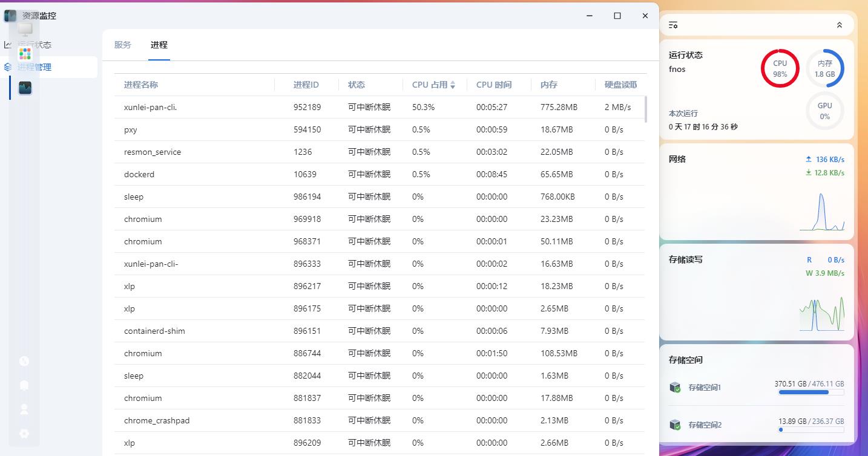Click the fnos hostname text
The height and width of the screenshot is (456, 868).
click(677, 69)
